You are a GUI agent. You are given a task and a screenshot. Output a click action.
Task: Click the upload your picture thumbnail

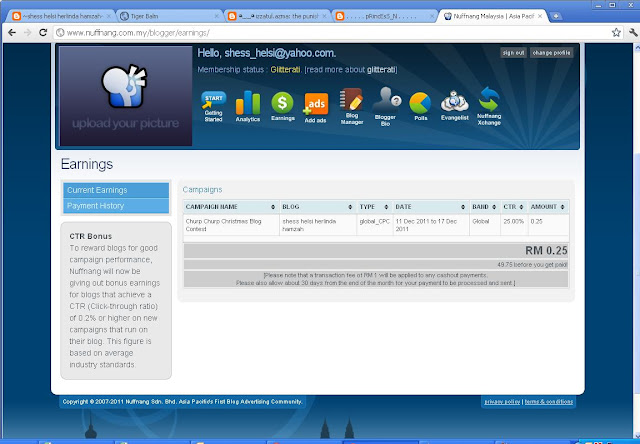(126, 96)
